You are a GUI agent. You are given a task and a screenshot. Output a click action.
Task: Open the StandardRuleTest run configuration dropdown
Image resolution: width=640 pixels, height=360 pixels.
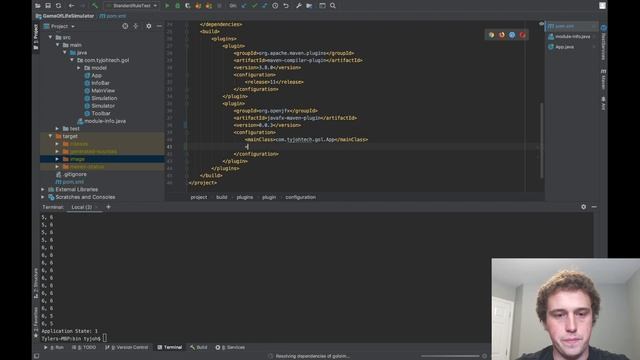point(131,6)
